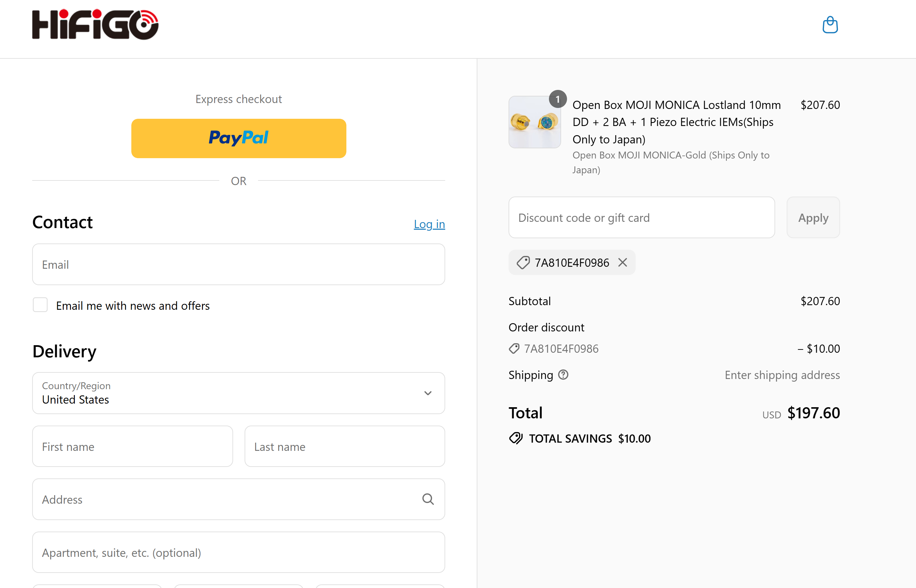Click the tag icon beside Total Savings
Image resolution: width=916 pixels, height=588 pixels.
coord(516,438)
